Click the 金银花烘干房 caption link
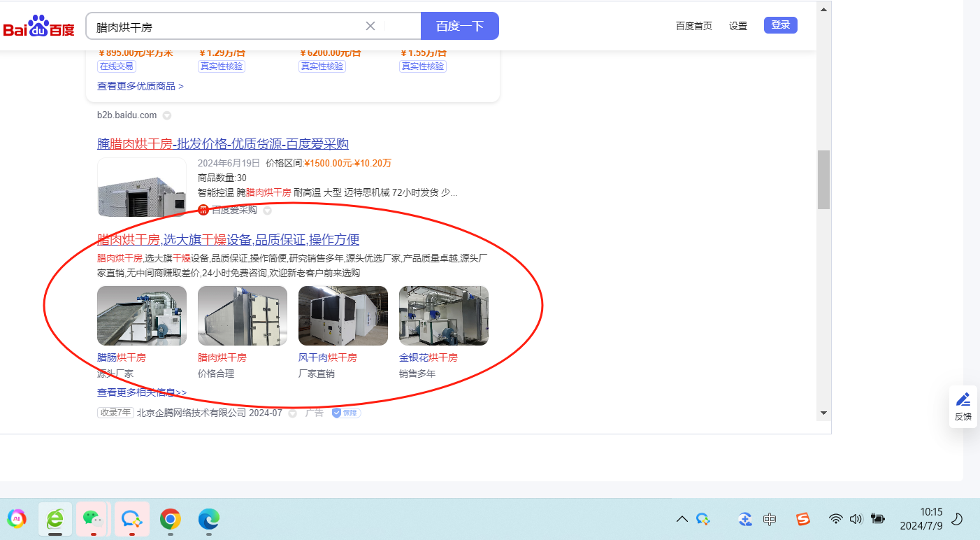 (428, 357)
